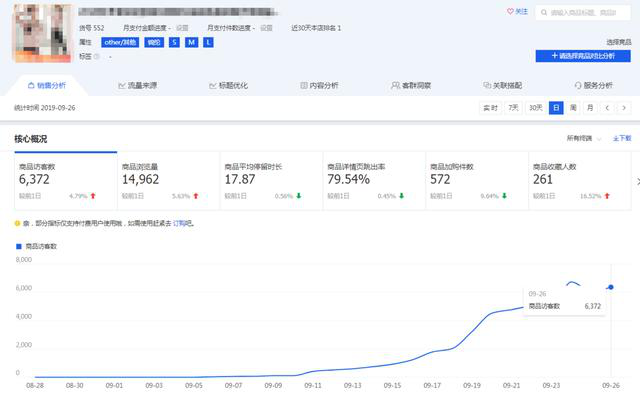
Task: Select the 月 monthly granularity
Action: tap(590, 108)
